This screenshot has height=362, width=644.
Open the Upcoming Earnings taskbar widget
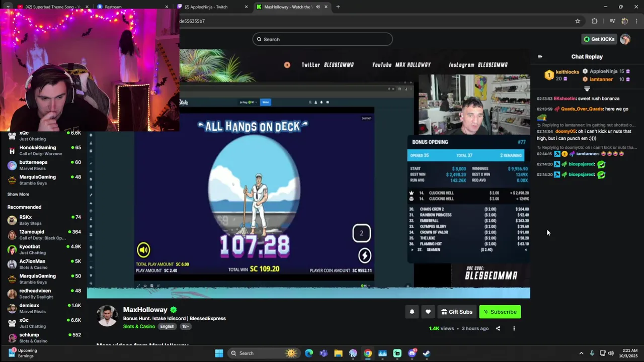pos(23,353)
